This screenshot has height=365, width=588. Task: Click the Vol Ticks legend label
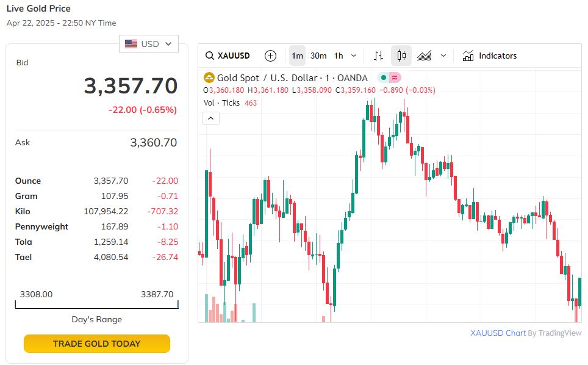[x=222, y=103]
